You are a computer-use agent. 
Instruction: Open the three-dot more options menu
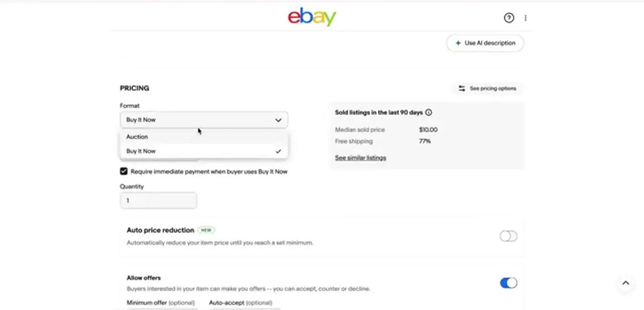525,18
